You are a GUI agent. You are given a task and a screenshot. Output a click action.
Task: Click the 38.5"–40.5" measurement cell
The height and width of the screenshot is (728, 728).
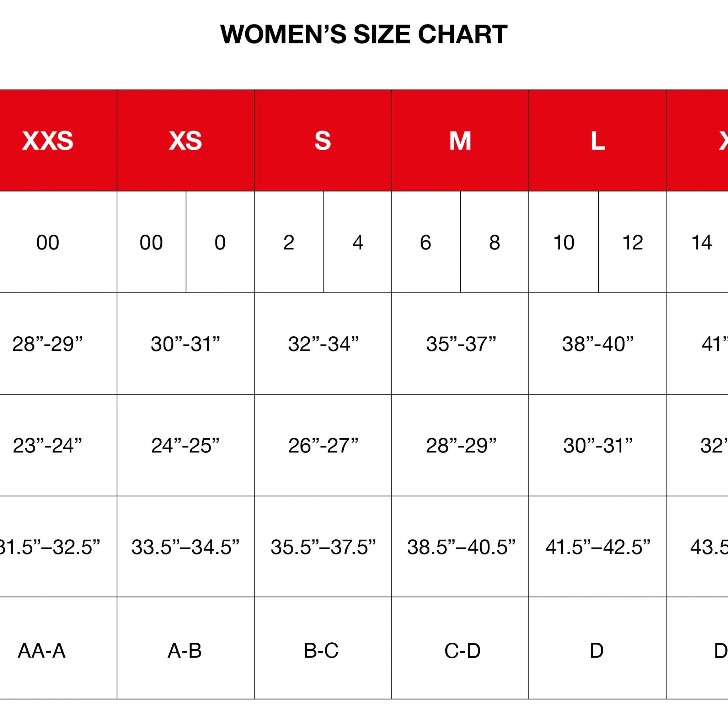click(460, 547)
